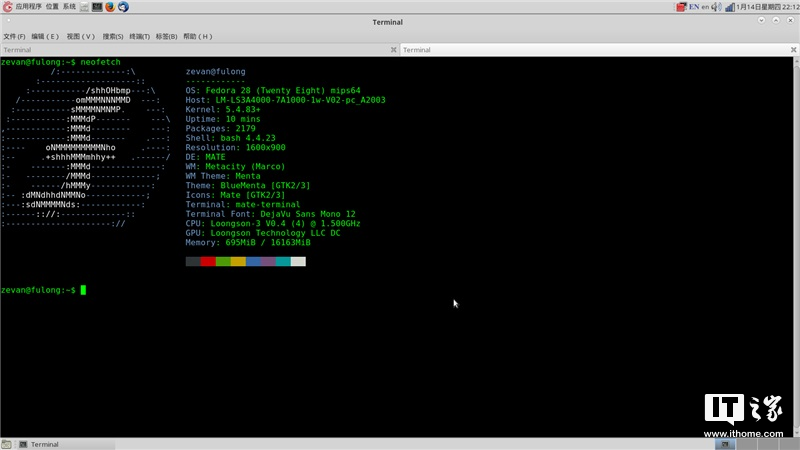Click 'OS: Fedora 28 (Twenty Eight) mips64' line
Screen dimensions: 800x450
coord(273,90)
